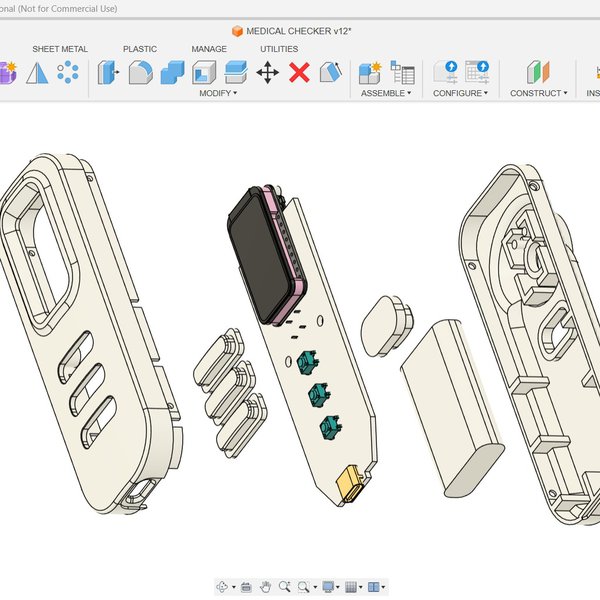600x600 pixels.
Task: Open the arrow beside Zoom Window icon
Action: click(315, 587)
